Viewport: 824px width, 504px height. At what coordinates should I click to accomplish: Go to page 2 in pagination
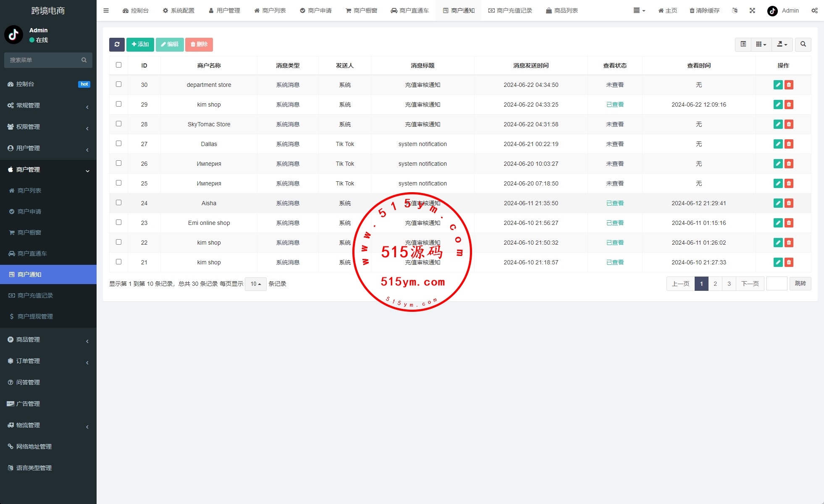[715, 284]
